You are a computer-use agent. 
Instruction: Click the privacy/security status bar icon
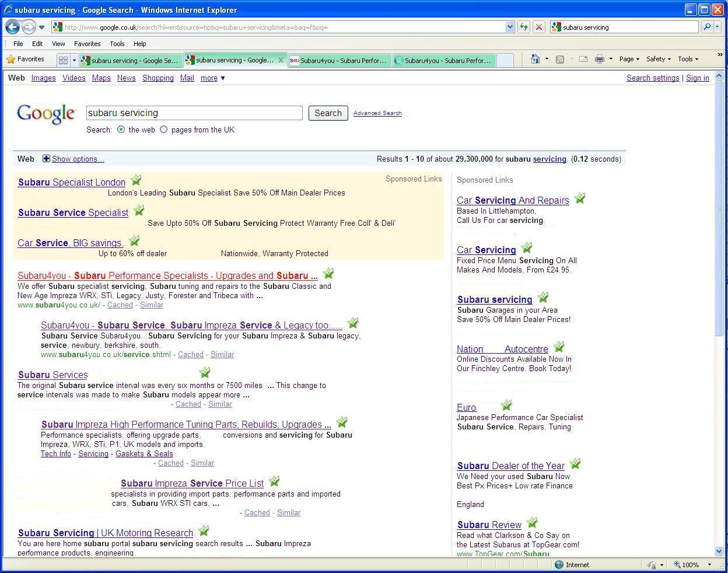click(652, 564)
